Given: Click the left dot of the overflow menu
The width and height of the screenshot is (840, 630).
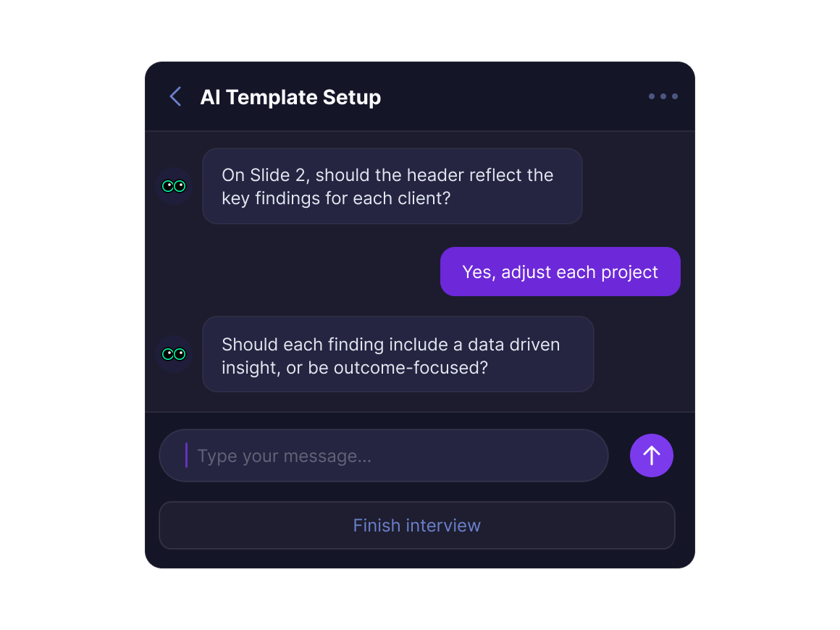Looking at the screenshot, I should click(x=651, y=96).
